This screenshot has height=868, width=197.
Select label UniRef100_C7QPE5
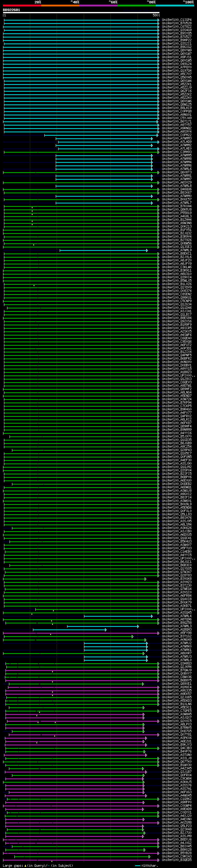tap(176, 711)
